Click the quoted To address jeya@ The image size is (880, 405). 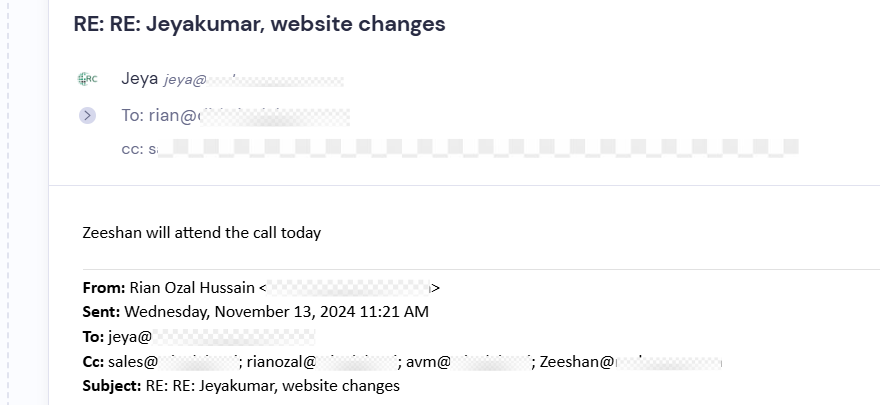point(211,337)
